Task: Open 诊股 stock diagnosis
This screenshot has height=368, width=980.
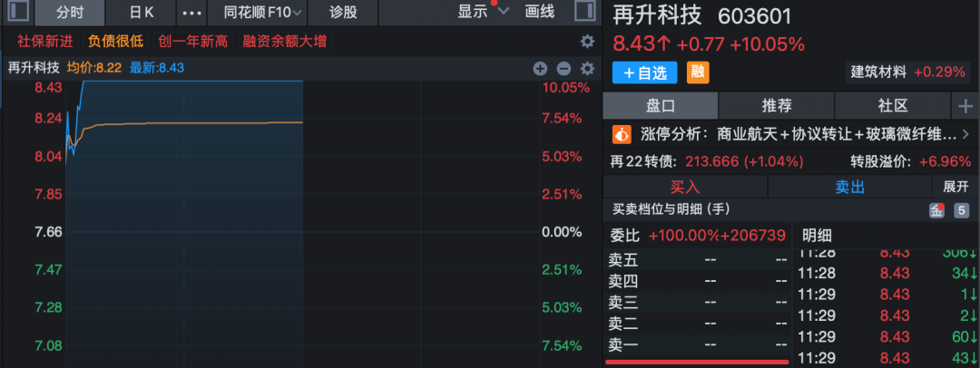Action: [x=343, y=13]
